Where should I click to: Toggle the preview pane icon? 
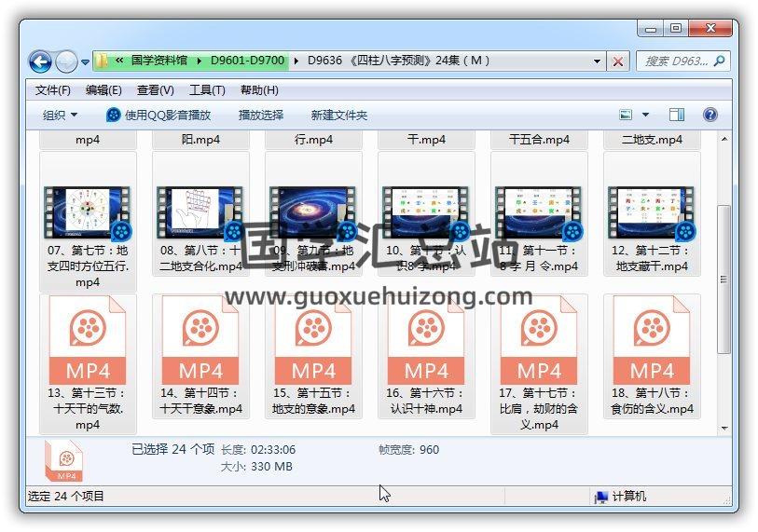676,115
